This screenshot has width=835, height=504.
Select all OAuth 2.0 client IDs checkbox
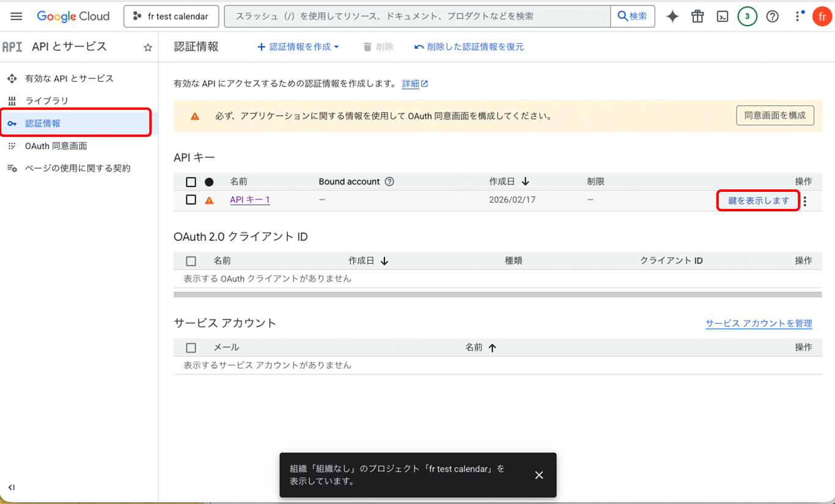point(191,261)
